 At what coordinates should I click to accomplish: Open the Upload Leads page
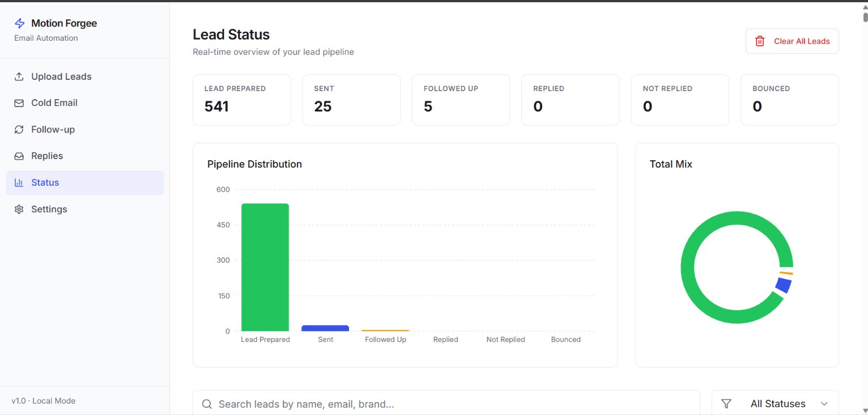(x=85, y=76)
